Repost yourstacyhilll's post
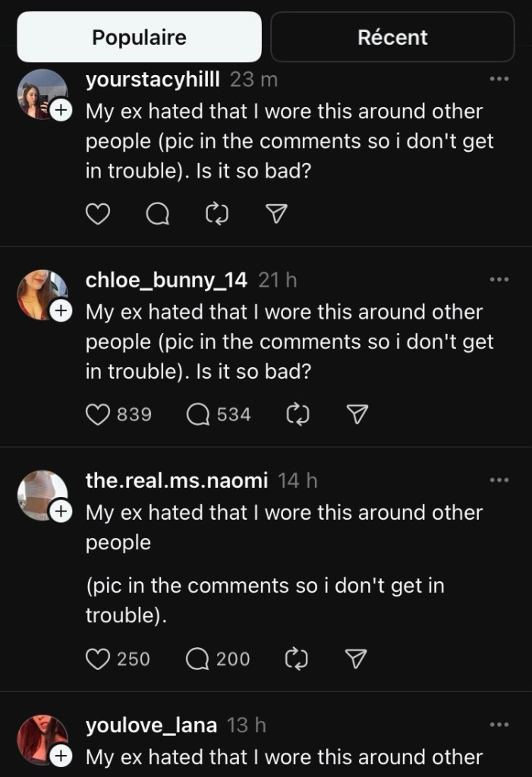Image resolution: width=532 pixels, height=777 pixels. (218, 215)
